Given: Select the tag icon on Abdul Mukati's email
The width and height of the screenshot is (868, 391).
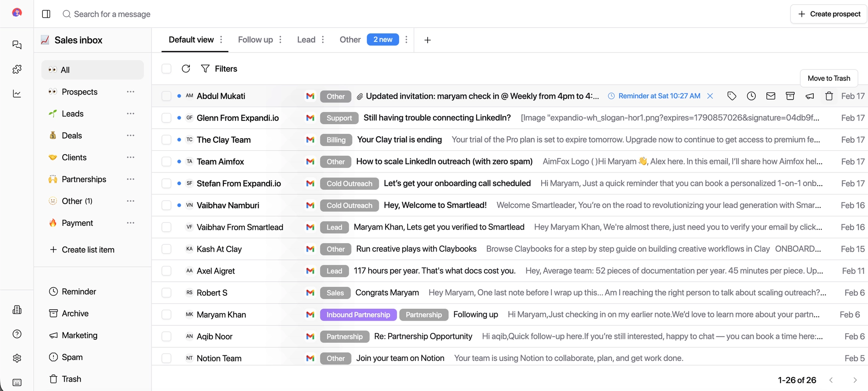Looking at the screenshot, I should point(732,96).
